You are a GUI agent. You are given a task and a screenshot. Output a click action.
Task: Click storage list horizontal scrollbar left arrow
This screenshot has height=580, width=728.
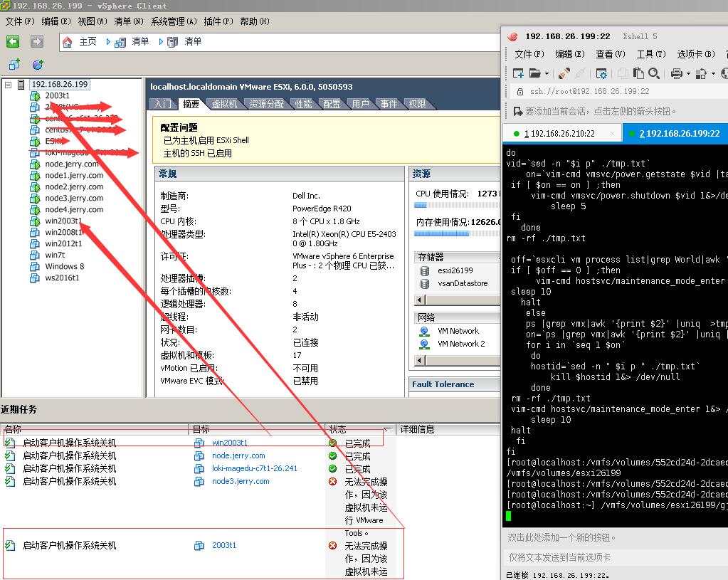(420, 300)
